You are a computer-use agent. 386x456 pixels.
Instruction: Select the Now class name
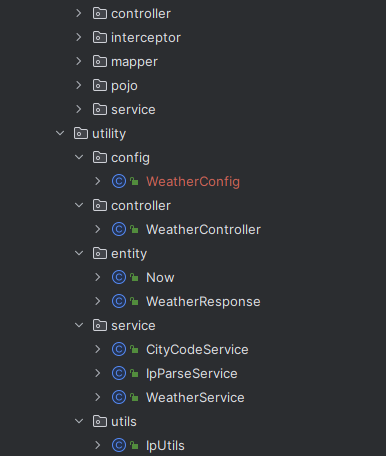(160, 278)
